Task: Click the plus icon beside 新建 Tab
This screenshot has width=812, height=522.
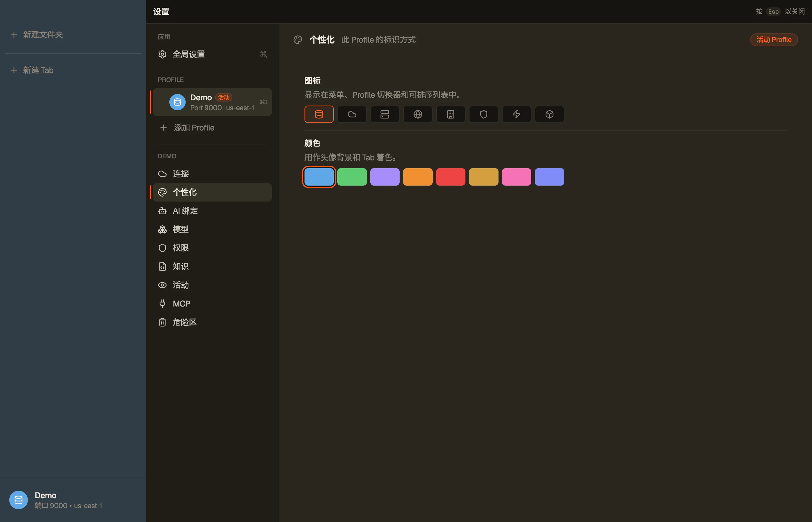Action: pos(14,70)
